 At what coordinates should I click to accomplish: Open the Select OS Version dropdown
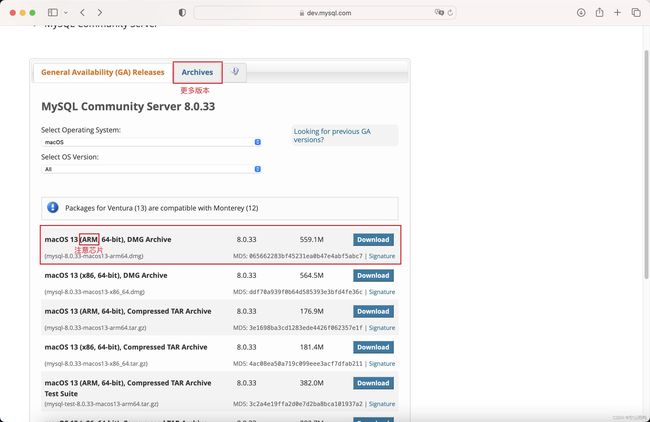click(151, 169)
